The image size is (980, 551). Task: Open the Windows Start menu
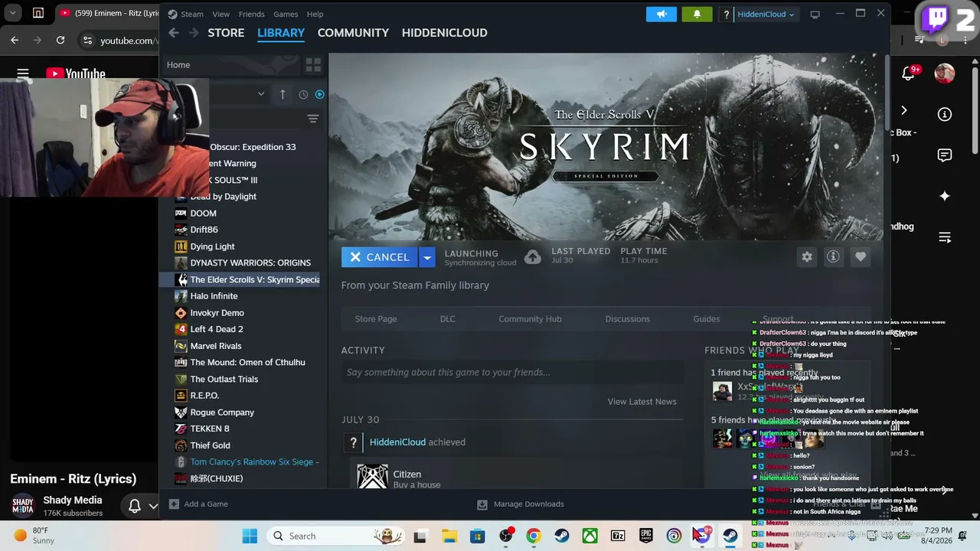(250, 536)
